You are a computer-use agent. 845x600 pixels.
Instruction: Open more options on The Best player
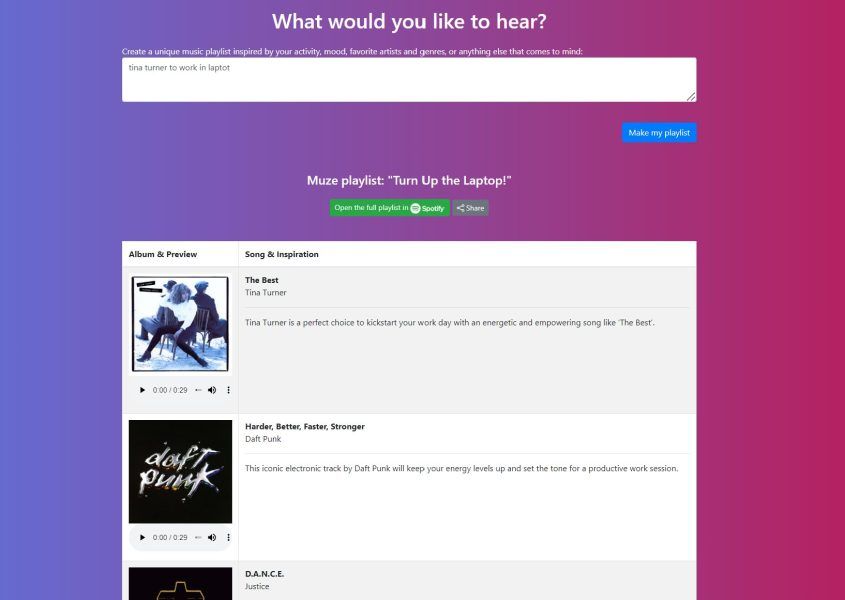coord(228,390)
